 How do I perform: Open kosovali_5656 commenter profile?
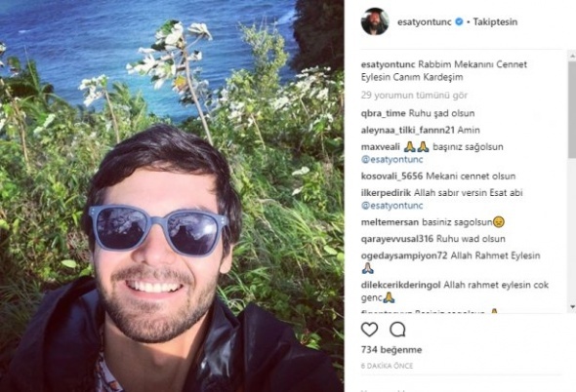coord(391,176)
